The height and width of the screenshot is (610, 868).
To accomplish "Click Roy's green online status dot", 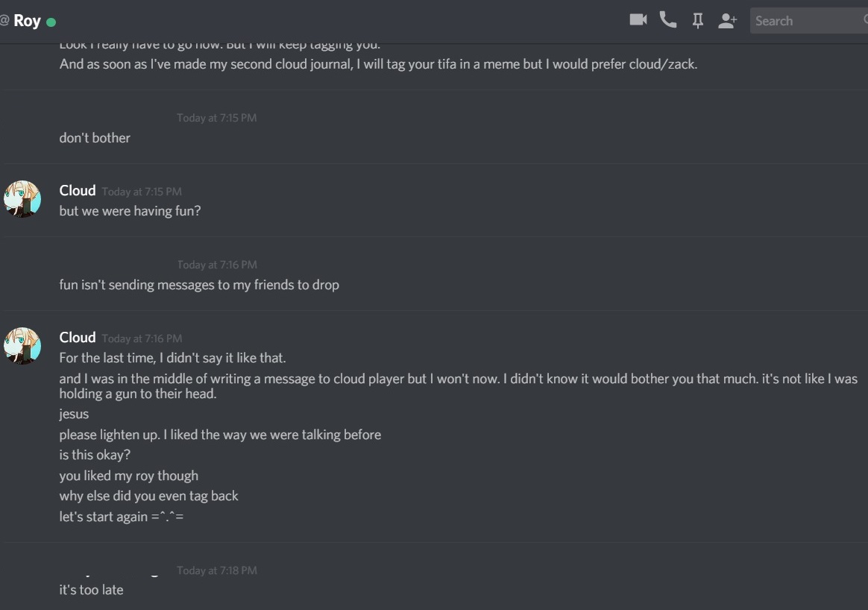I will (x=51, y=22).
